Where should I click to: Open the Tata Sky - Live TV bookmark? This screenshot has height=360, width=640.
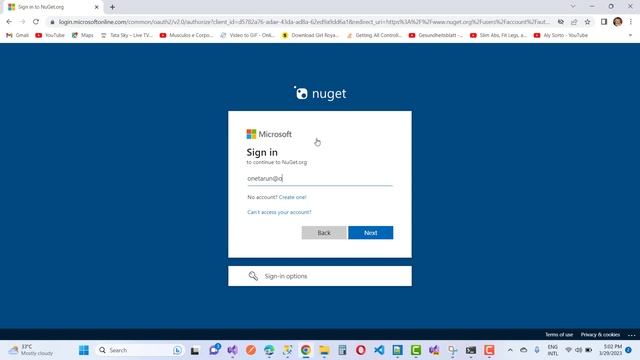(x=127, y=36)
